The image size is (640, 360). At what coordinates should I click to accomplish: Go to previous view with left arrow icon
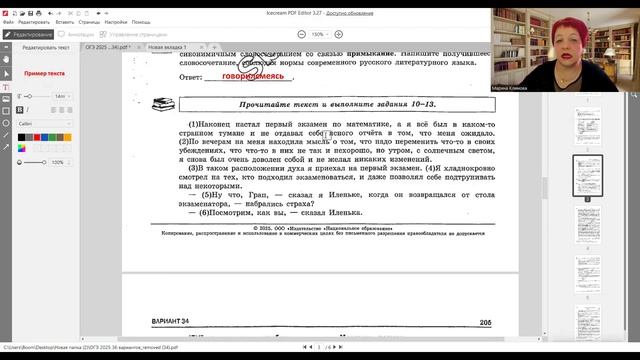[x=98, y=13]
